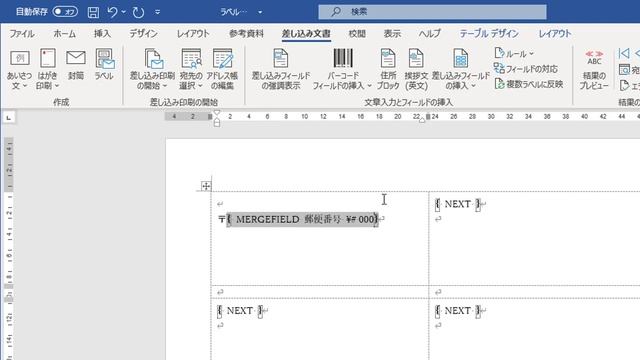The image size is (640, 360).
Task: Switch to the 参考資料 tab
Action: click(x=246, y=34)
